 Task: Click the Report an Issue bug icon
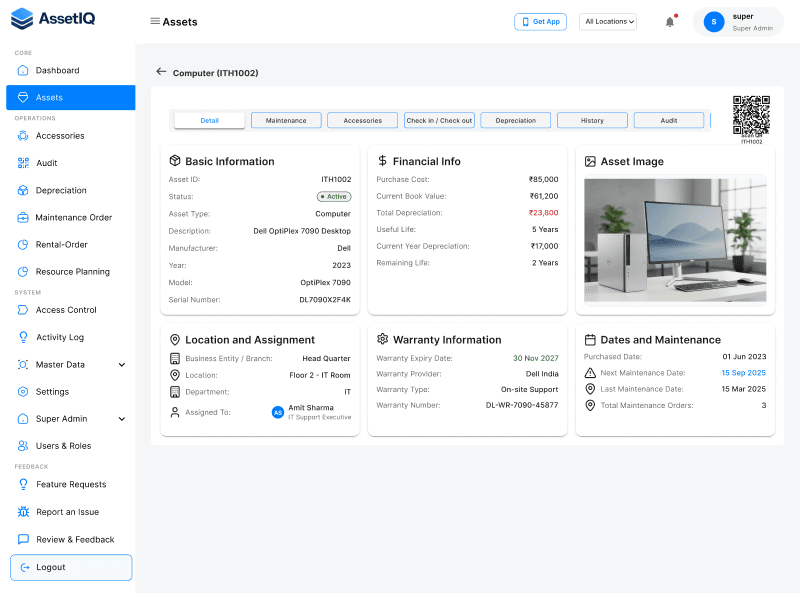pos(23,512)
